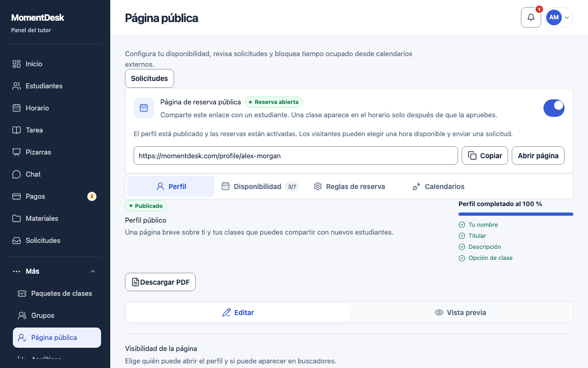
Task: Click Abrir página button
Action: (538, 155)
